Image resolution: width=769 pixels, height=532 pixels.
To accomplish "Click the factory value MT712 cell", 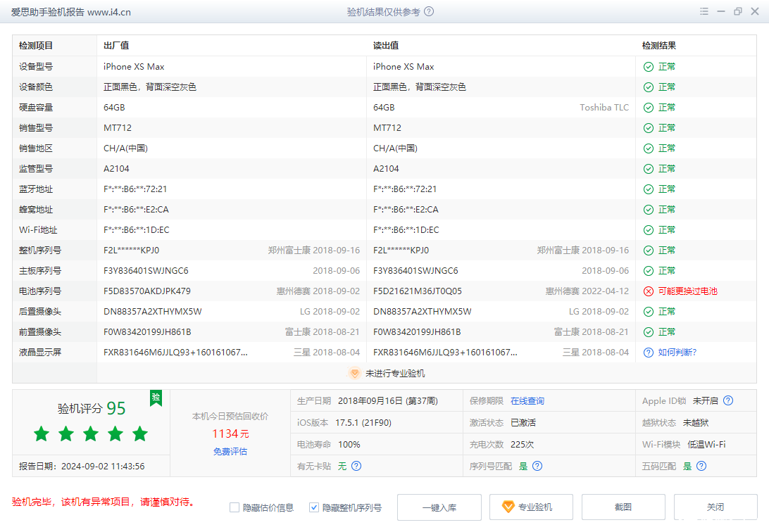I will click(x=118, y=128).
